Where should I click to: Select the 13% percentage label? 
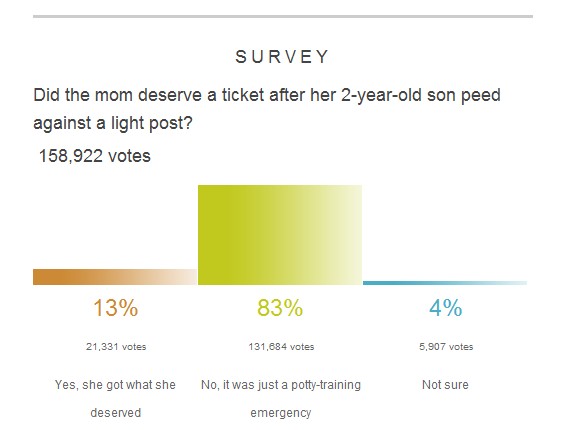click(116, 308)
